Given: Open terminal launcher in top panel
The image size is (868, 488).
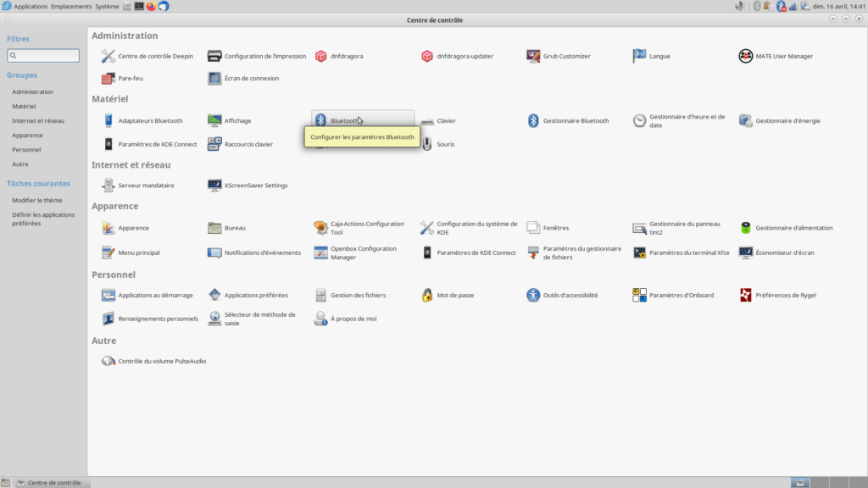Looking at the screenshot, I should [x=139, y=6].
